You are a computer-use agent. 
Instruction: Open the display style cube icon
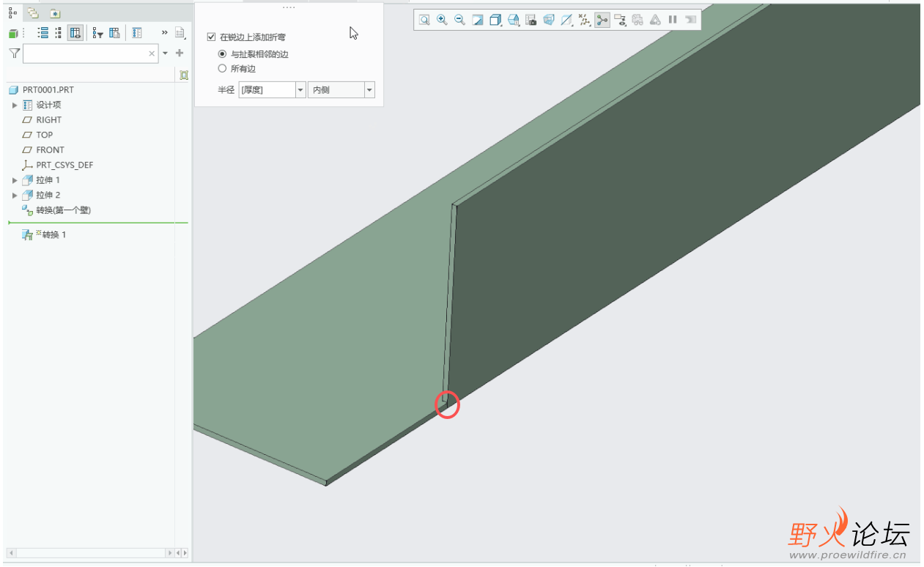click(495, 20)
